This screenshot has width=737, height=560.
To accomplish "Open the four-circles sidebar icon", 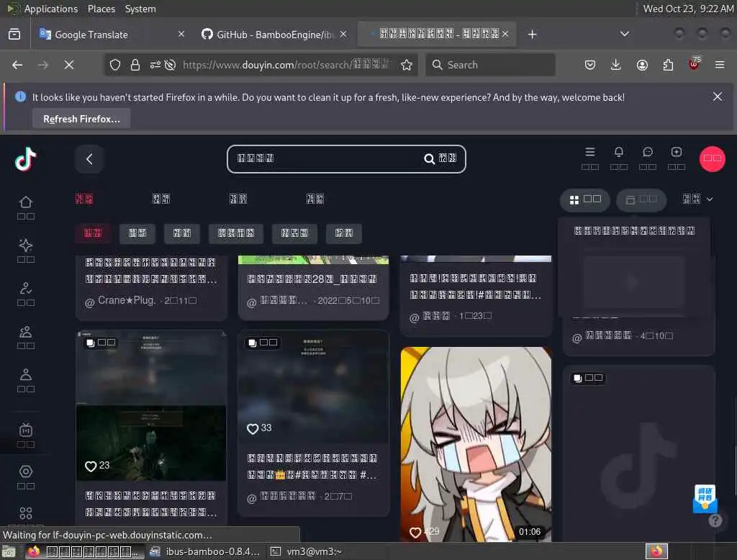I will click(26, 513).
